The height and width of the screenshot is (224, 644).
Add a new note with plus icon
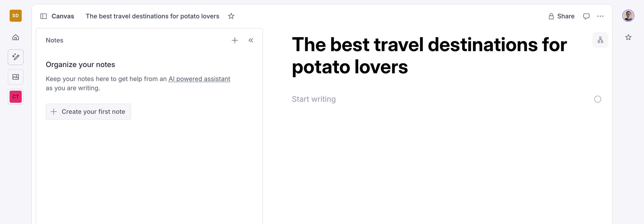234,40
